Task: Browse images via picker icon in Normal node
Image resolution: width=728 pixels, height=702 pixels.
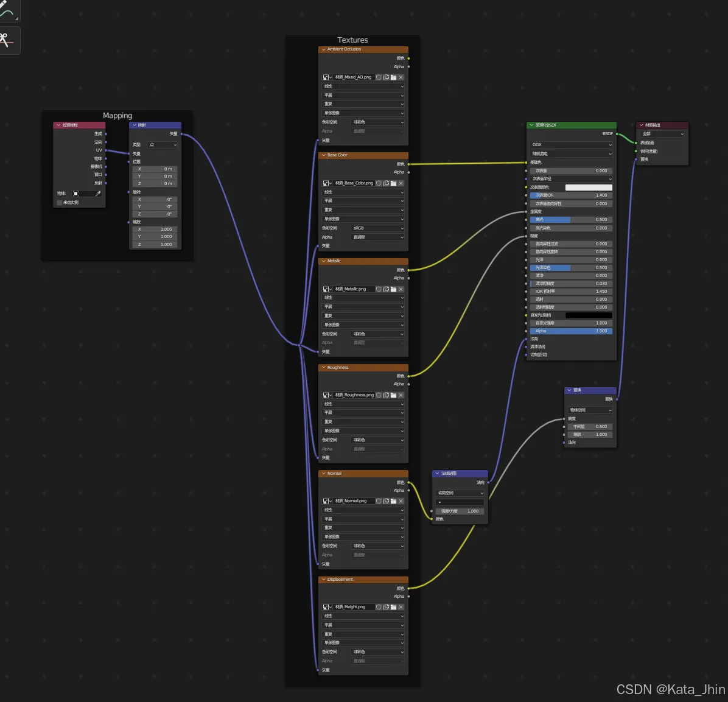Action: (x=327, y=501)
